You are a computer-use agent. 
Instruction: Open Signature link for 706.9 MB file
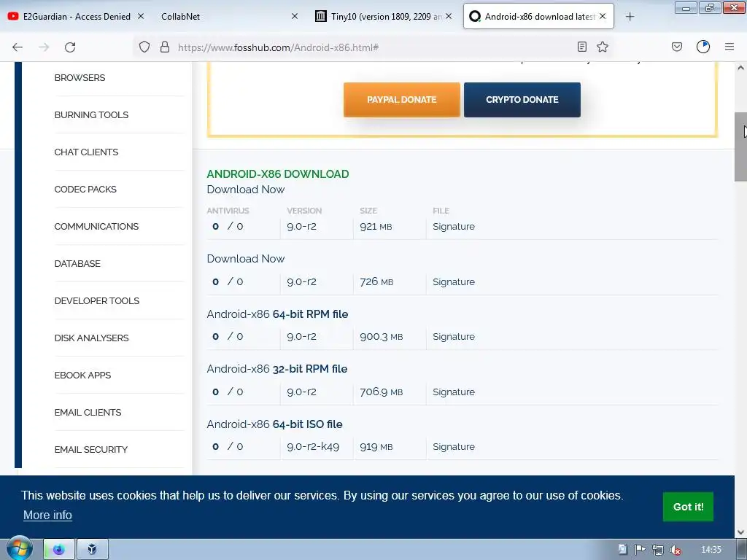[454, 392]
